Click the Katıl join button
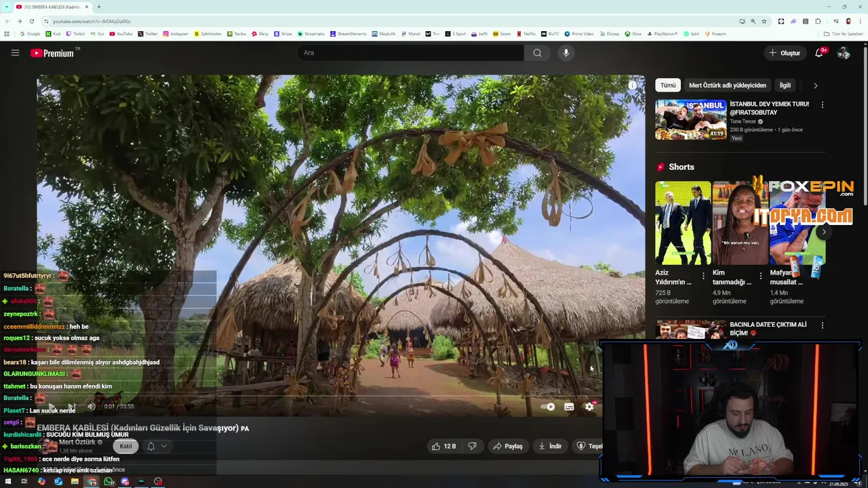This screenshot has height=488, width=868. click(x=125, y=446)
